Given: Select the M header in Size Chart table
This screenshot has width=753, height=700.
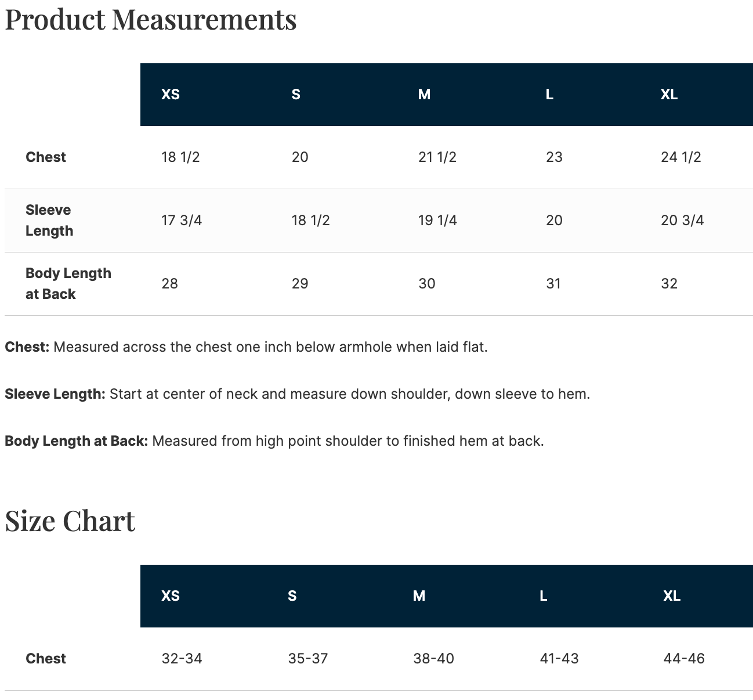Looking at the screenshot, I should (x=419, y=596).
